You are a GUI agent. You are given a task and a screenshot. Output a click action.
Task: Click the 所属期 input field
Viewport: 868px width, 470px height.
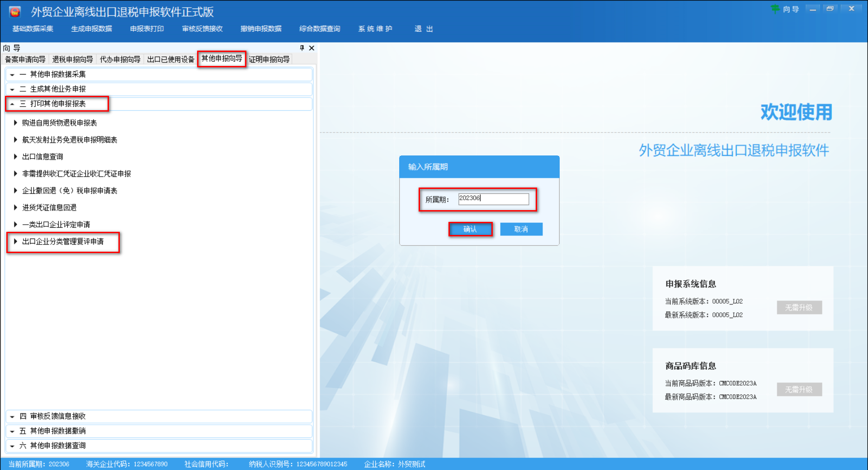[493, 199]
